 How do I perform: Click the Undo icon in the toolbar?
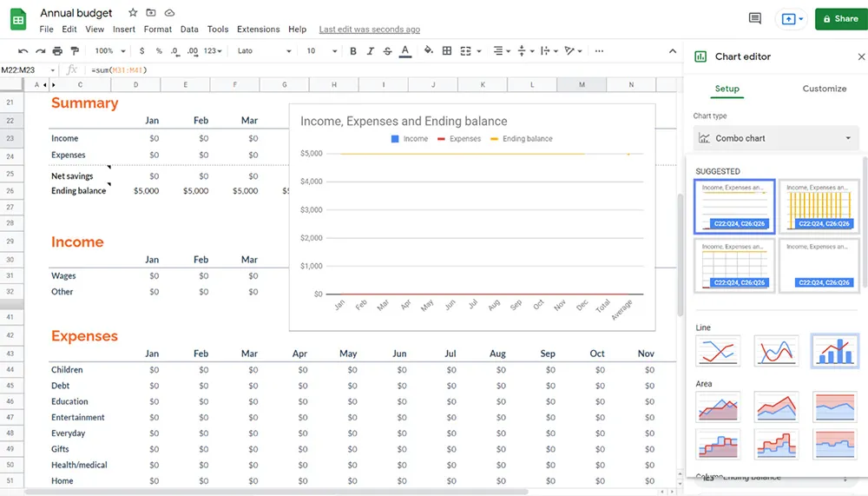23,51
